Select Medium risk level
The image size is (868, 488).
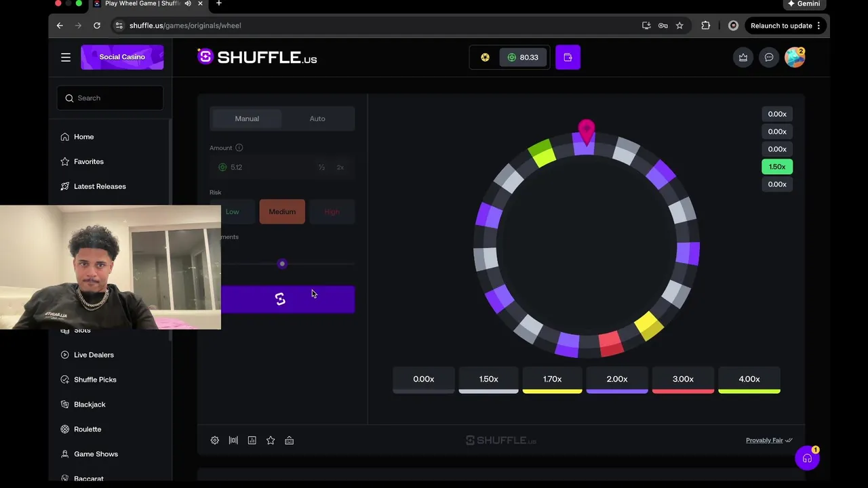282,212
